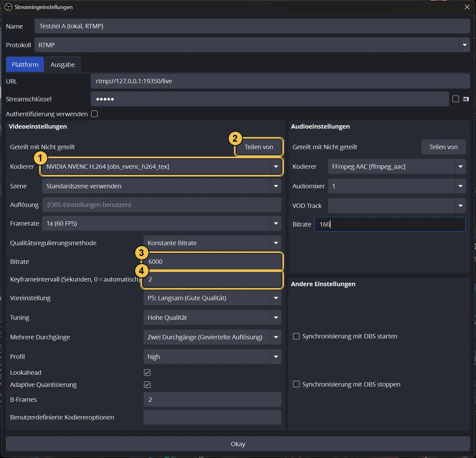Expand the Szene dropdown
This screenshot has width=476, height=458.
161,186
